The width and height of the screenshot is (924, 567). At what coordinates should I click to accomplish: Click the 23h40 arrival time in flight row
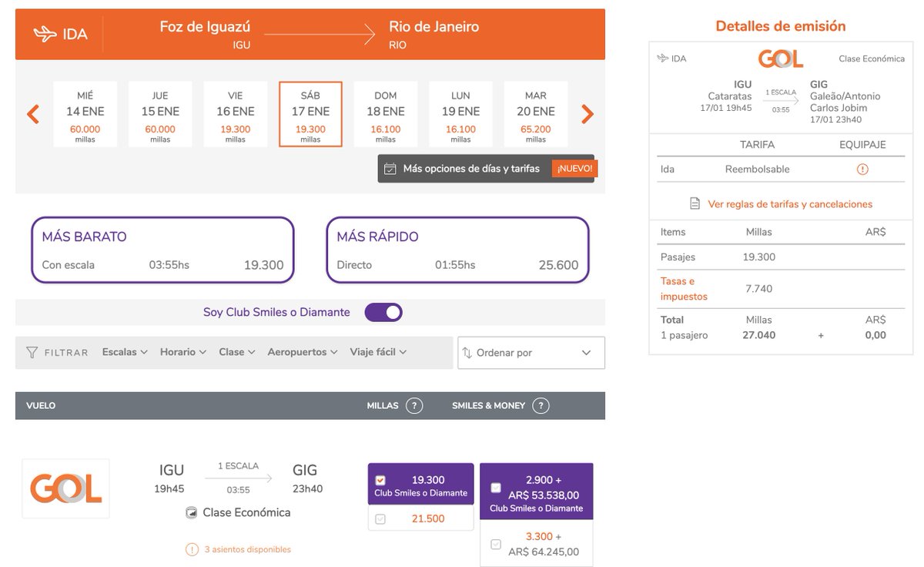pos(307,489)
